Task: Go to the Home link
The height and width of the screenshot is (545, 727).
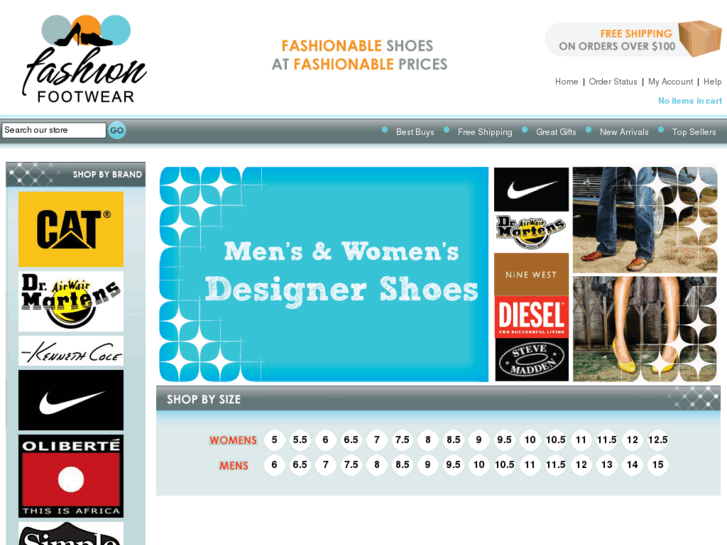Action: pos(567,82)
